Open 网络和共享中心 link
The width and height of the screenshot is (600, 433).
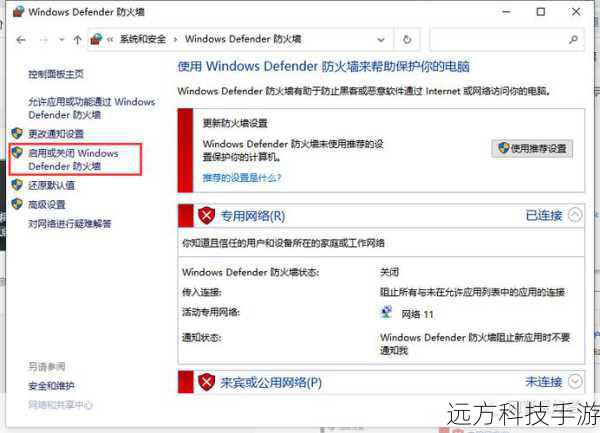coord(60,405)
